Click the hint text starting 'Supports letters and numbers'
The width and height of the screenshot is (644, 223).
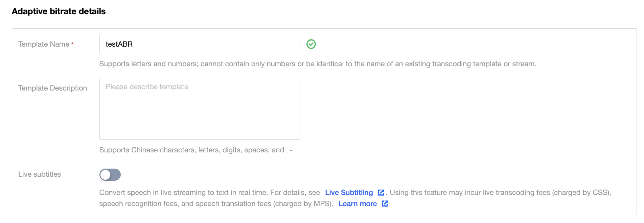318,64
